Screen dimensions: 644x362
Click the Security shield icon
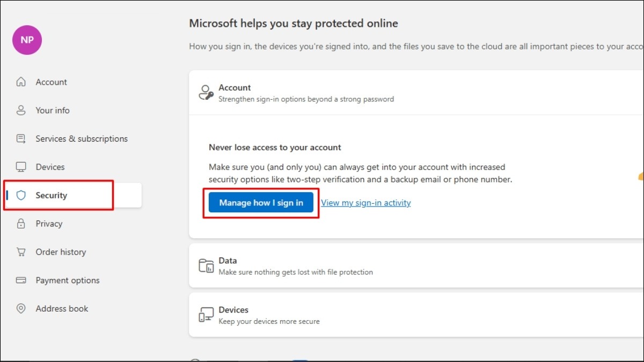click(x=21, y=195)
